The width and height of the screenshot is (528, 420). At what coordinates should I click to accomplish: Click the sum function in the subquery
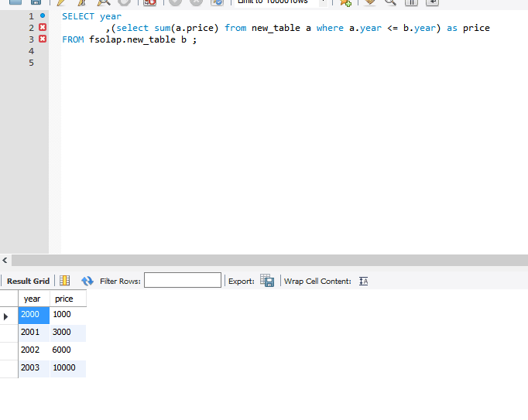163,28
